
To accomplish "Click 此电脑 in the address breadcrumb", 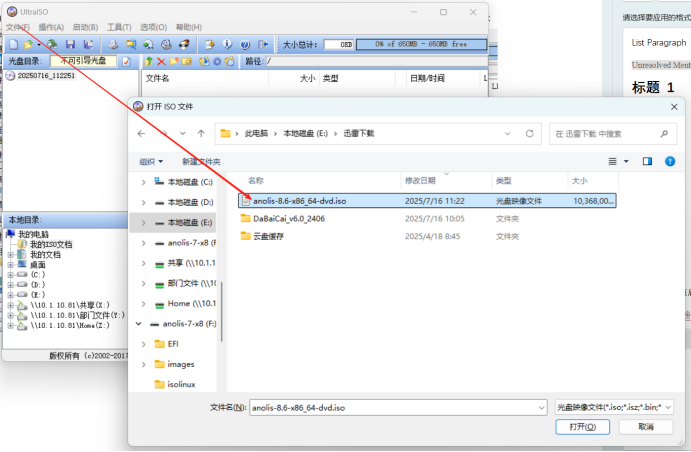I will tap(256, 133).
